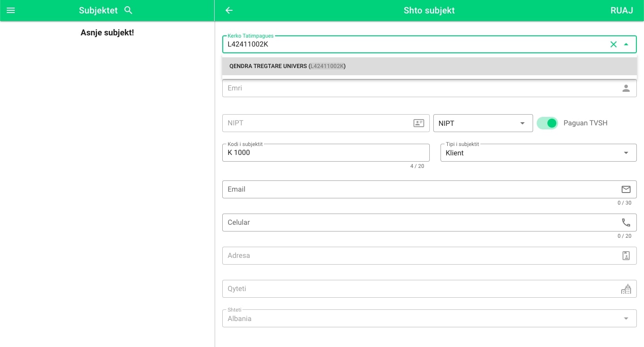Click the person icon in the Emri field

tap(626, 88)
